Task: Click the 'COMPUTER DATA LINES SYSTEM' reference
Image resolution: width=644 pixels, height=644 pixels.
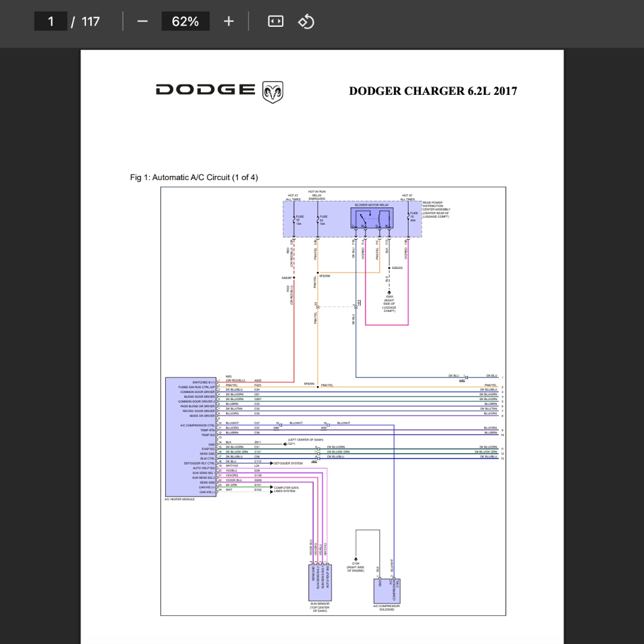Action: pyautogui.click(x=286, y=490)
